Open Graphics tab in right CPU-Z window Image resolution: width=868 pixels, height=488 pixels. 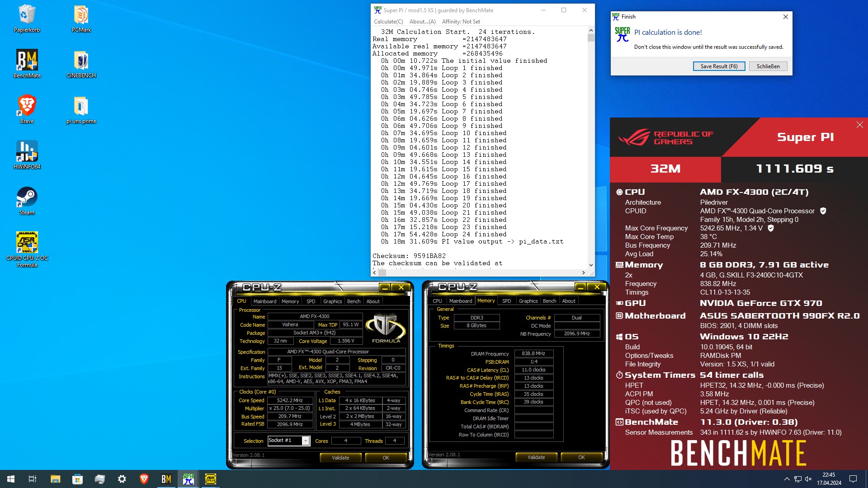pyautogui.click(x=528, y=301)
